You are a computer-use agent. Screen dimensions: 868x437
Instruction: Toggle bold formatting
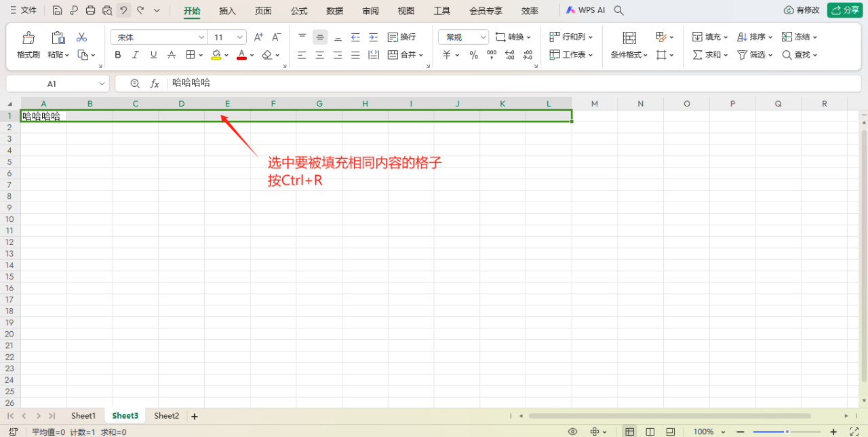pos(118,55)
